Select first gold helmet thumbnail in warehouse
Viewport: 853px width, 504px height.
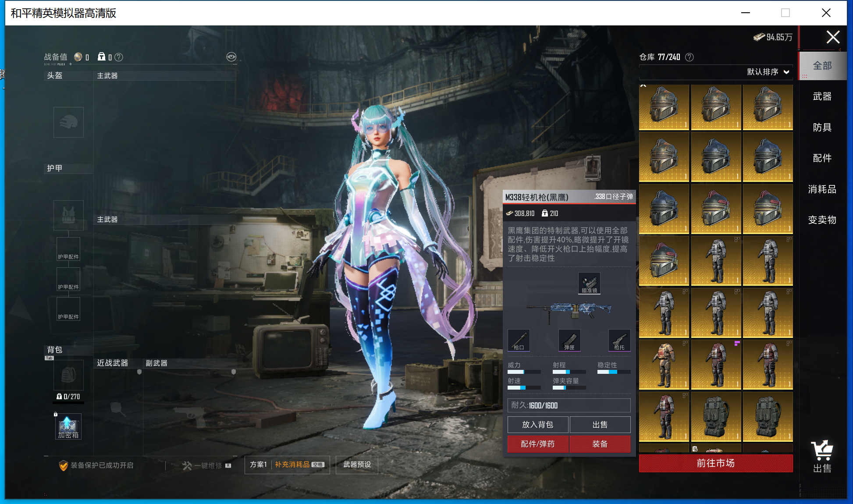tap(664, 107)
